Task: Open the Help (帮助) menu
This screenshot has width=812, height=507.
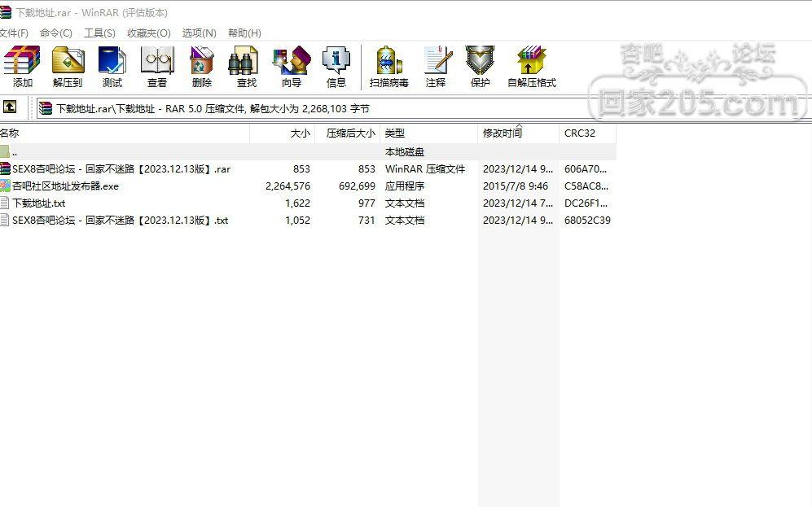Action: pyautogui.click(x=244, y=33)
